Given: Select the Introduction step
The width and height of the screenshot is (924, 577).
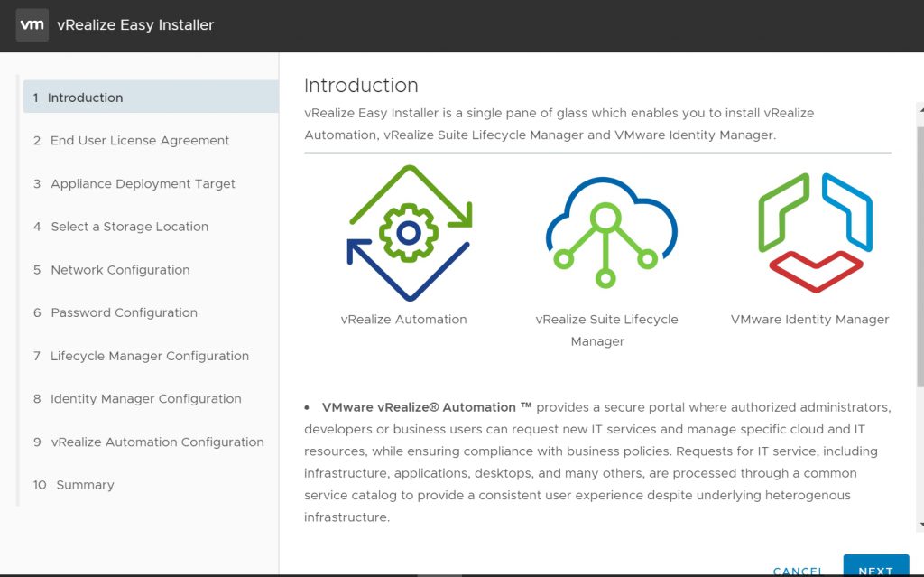Looking at the screenshot, I should coord(85,98).
